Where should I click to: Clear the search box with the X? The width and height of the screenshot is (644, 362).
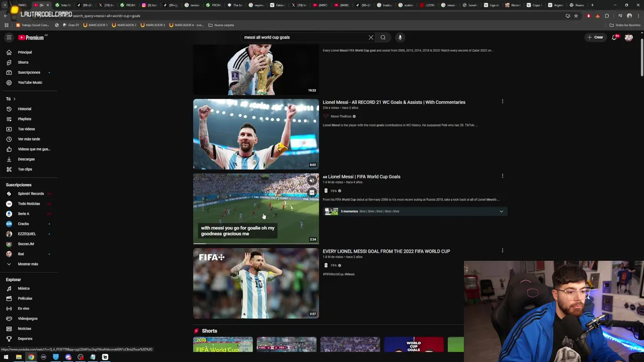tap(371, 37)
